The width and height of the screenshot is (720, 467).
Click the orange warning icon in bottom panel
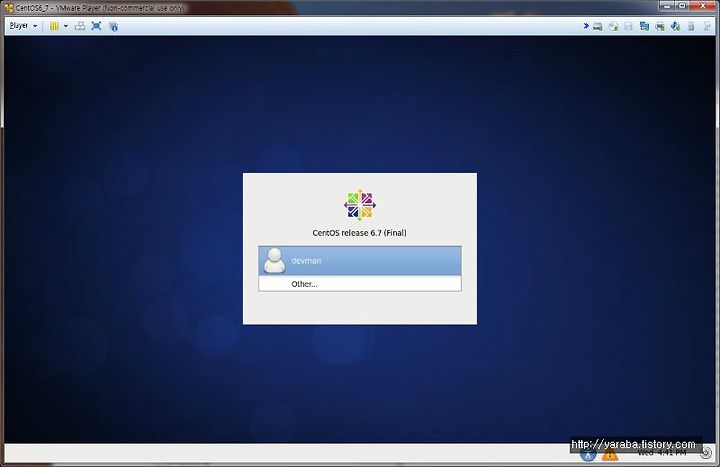click(x=610, y=455)
